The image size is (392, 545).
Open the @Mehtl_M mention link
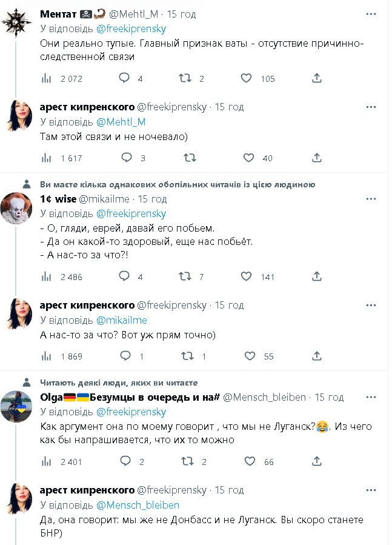[121, 122]
